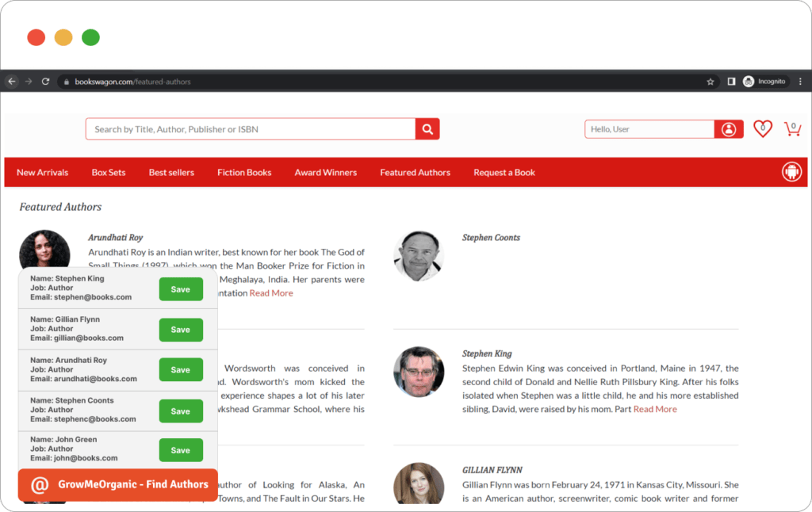Screen dimensions: 812x512
Task: Open the Award Winners menu
Action: coord(326,173)
